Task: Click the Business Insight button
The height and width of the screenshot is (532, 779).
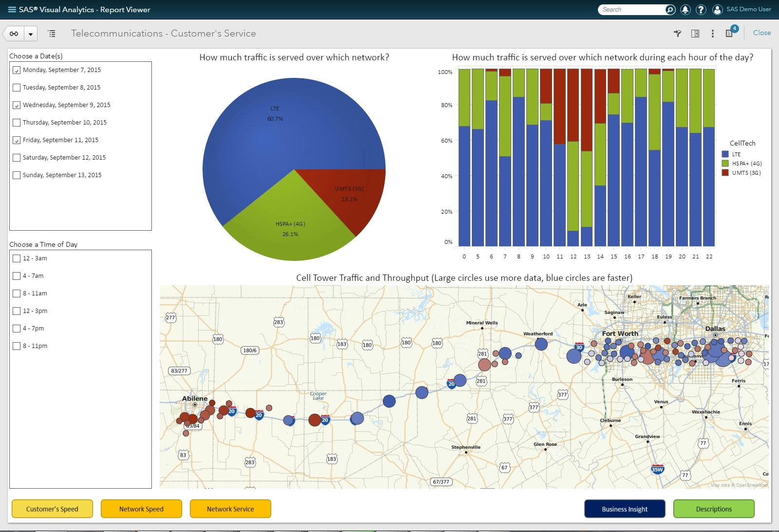Action: point(624,509)
